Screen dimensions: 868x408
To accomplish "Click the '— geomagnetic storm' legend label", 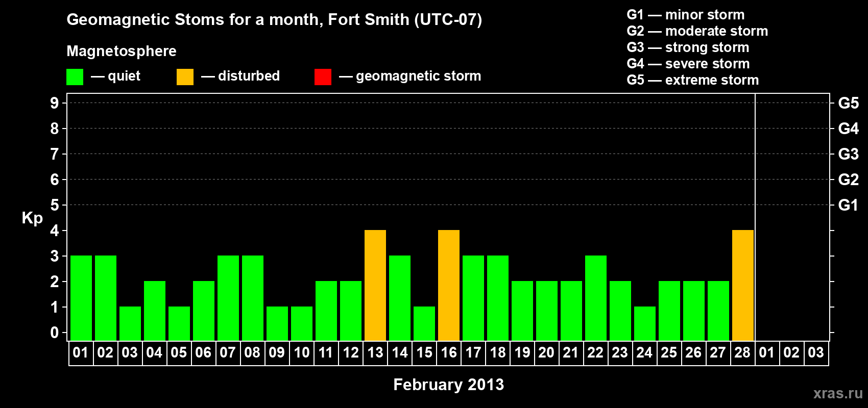I will click(410, 76).
